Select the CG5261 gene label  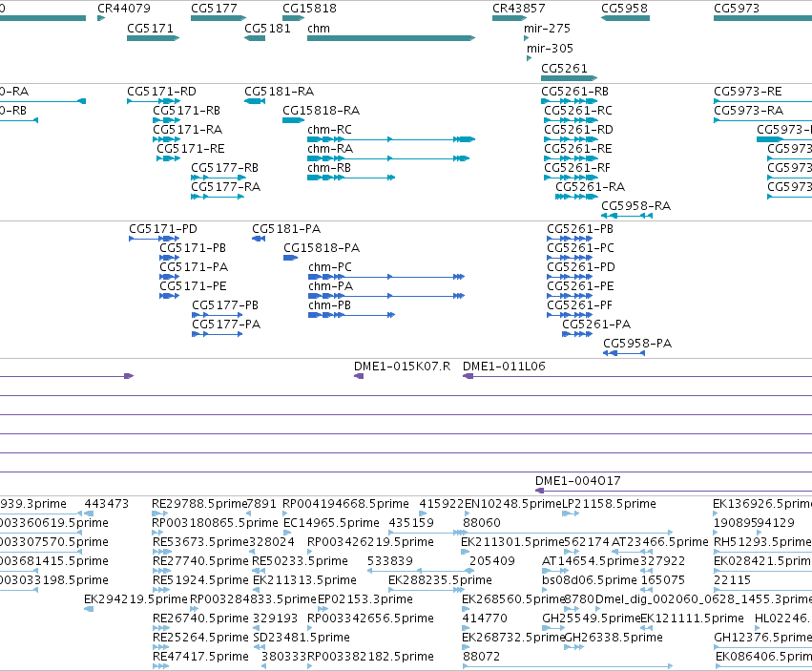(x=564, y=69)
